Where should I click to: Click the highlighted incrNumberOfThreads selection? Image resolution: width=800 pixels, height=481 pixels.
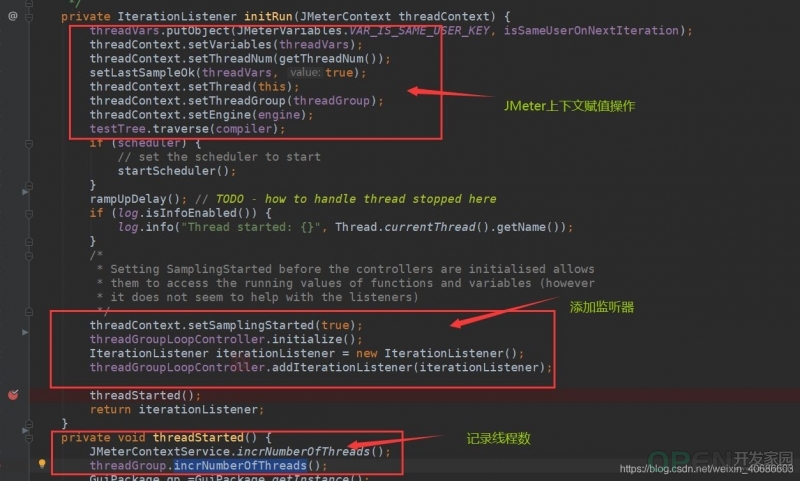(x=240, y=465)
